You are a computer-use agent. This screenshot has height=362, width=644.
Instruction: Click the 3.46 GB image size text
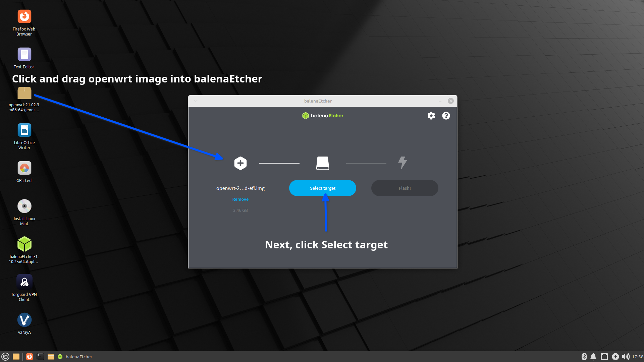[240, 210]
